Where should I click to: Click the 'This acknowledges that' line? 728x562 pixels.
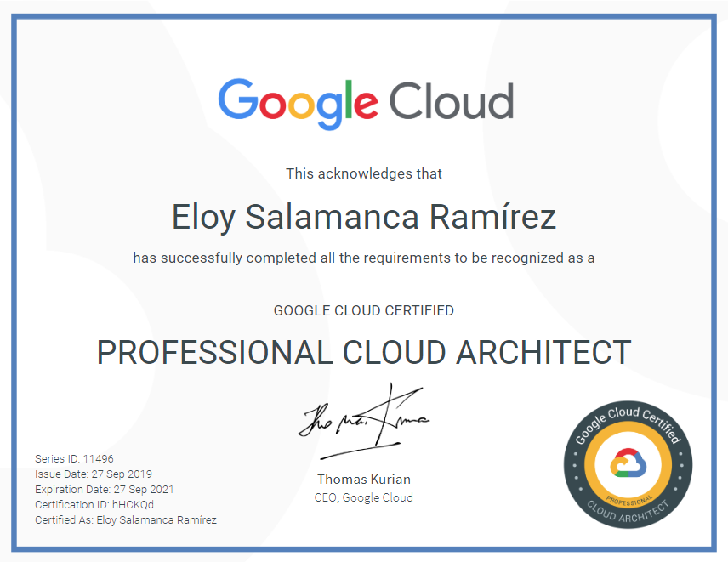pos(364,173)
